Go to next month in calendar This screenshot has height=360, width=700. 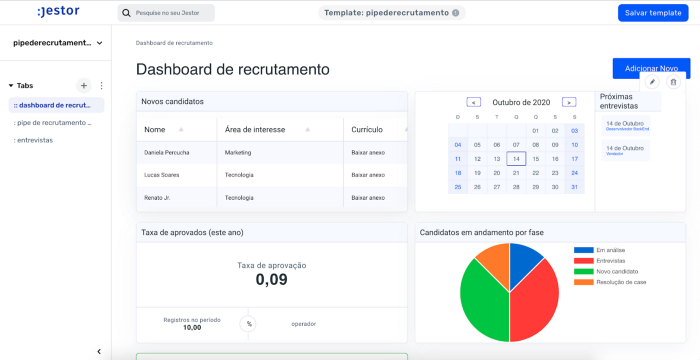(569, 102)
